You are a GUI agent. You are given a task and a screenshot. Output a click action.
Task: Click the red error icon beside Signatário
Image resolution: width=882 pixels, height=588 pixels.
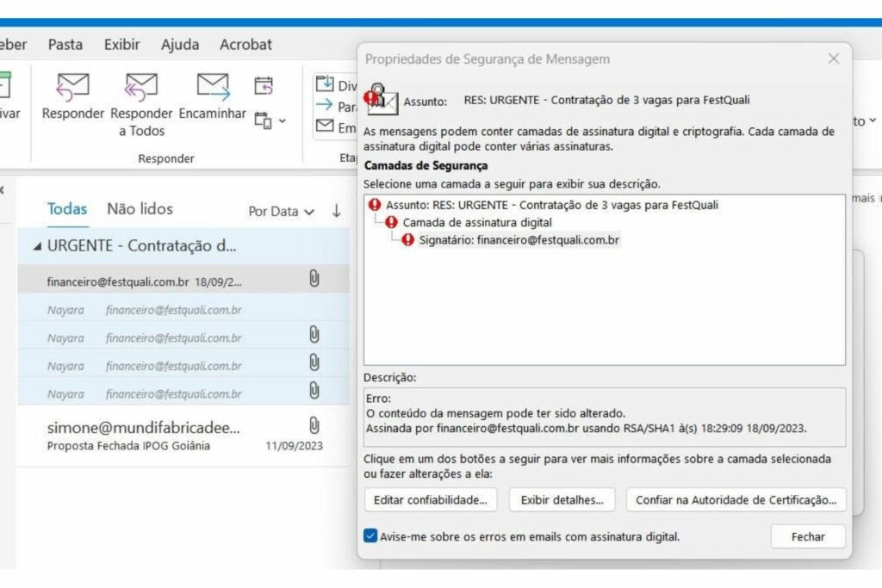pos(408,240)
